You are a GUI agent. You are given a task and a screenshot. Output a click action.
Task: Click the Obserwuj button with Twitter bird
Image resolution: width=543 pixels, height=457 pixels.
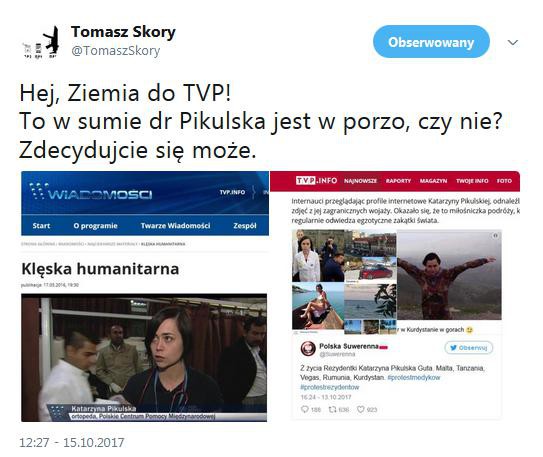(469, 348)
